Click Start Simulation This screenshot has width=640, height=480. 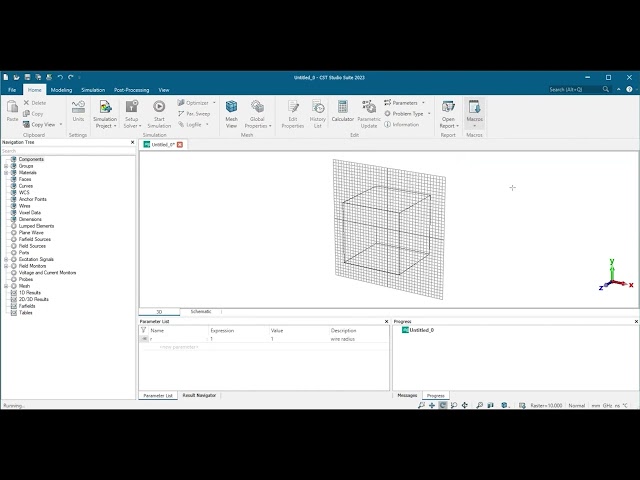coord(159,114)
